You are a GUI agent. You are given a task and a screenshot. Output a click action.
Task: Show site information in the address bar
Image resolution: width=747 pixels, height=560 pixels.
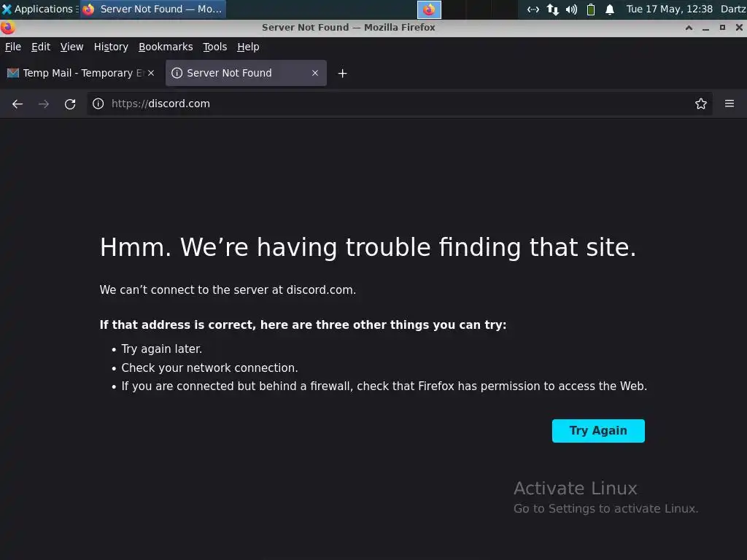point(98,104)
